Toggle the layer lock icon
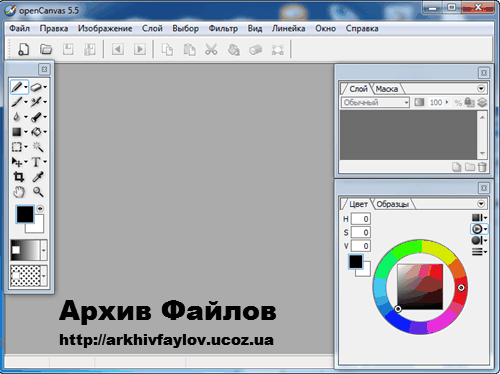This screenshot has width=500, height=374. [469, 102]
